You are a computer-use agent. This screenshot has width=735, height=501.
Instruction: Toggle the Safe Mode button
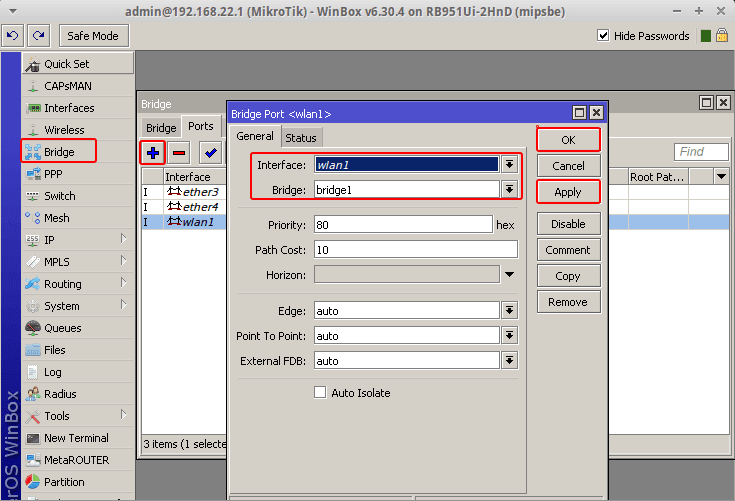(93, 36)
